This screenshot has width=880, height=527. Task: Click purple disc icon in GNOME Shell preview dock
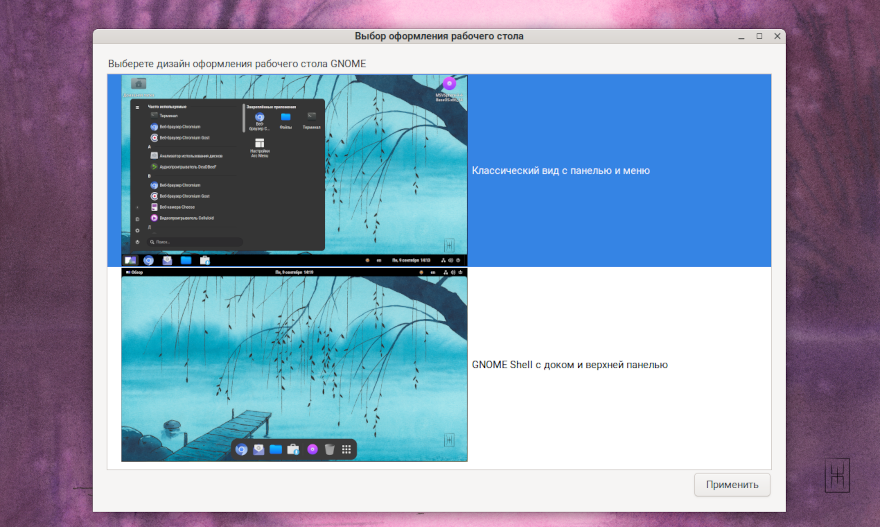pos(312,450)
